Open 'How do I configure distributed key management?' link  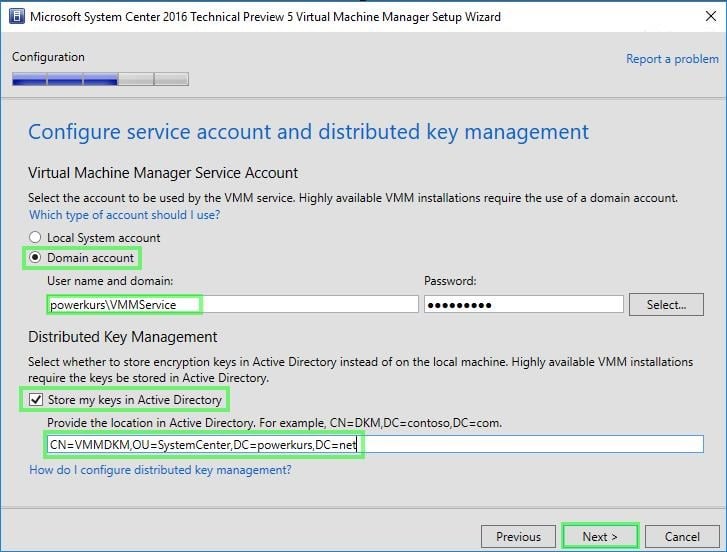[x=160, y=470]
